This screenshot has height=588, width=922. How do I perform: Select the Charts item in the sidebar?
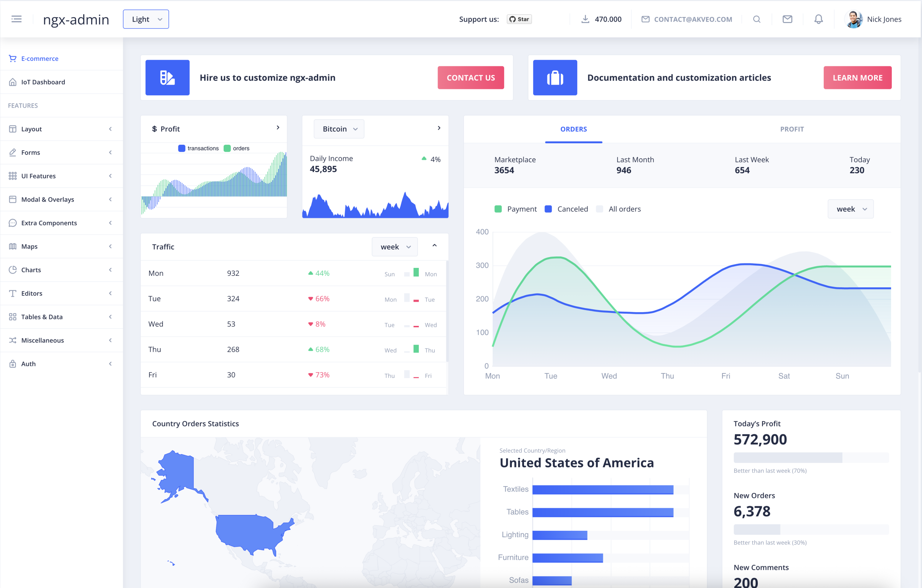pos(31,269)
